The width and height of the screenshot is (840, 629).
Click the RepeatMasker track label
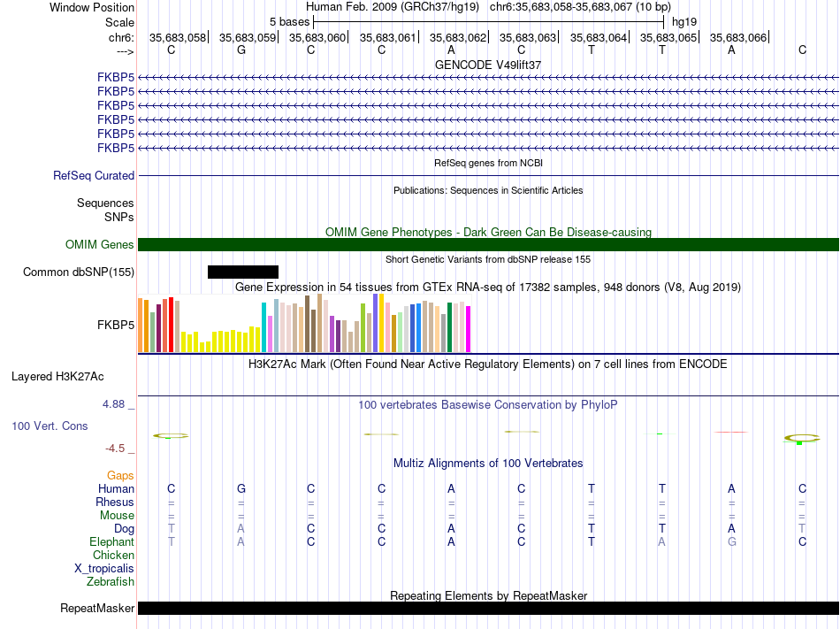(x=97, y=608)
